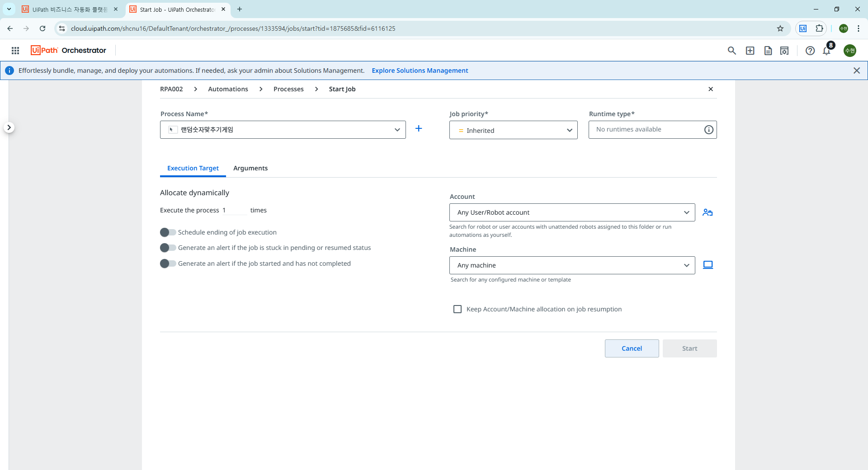Click the add new plus-box icon
The image size is (868, 470).
tap(750, 51)
